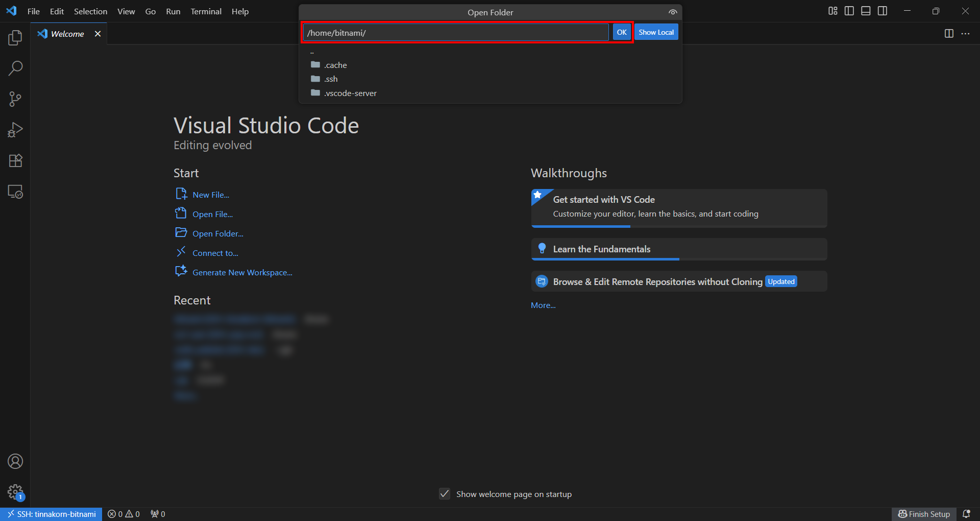Close the Welcome tab
980x521 pixels.
click(x=97, y=34)
